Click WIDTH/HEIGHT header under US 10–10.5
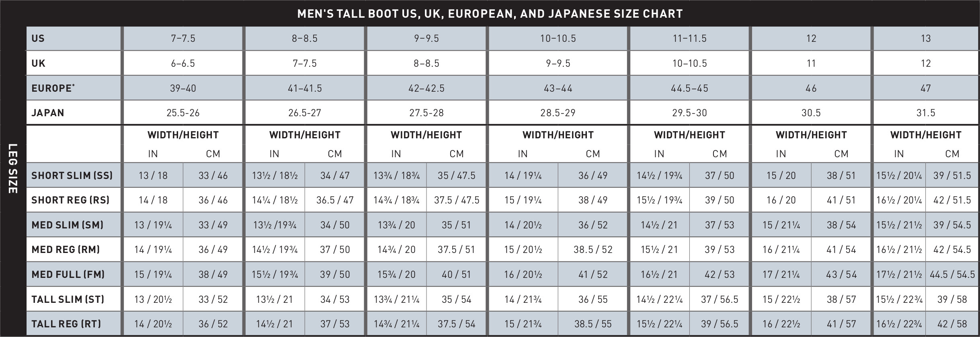 [x=558, y=135]
